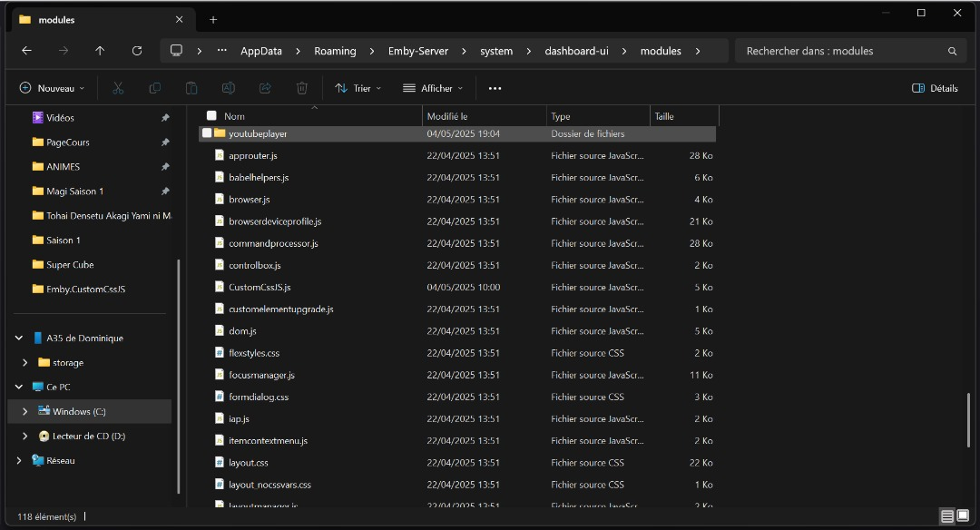
Task: Refresh the current folder view
Action: (137, 51)
